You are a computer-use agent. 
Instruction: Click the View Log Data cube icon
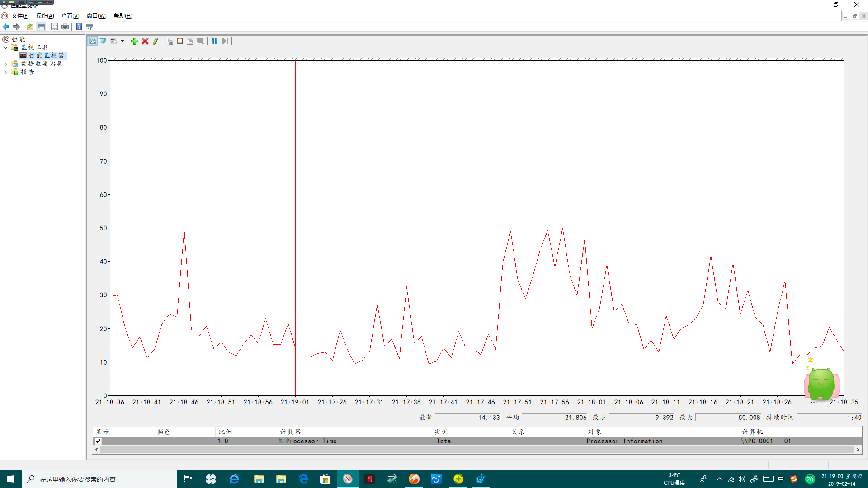click(x=103, y=41)
